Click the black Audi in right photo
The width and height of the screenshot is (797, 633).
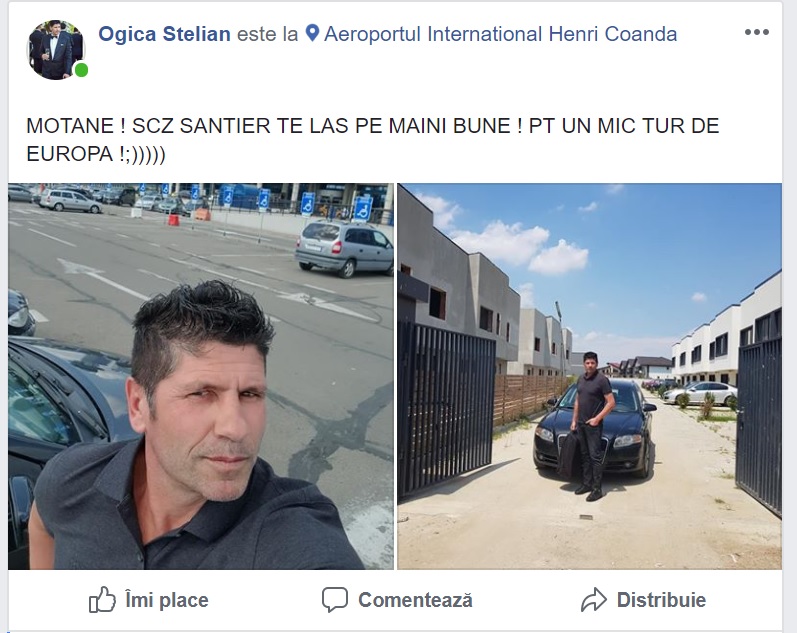tap(595, 430)
